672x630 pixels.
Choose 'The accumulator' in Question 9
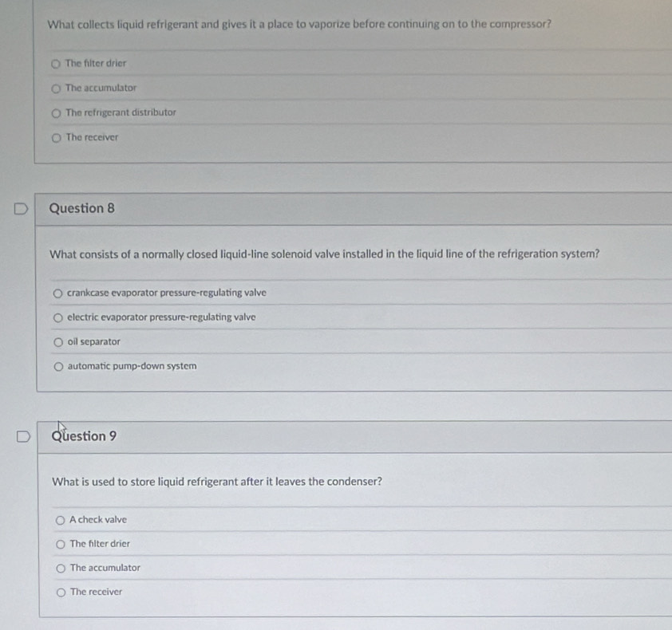pos(61,569)
